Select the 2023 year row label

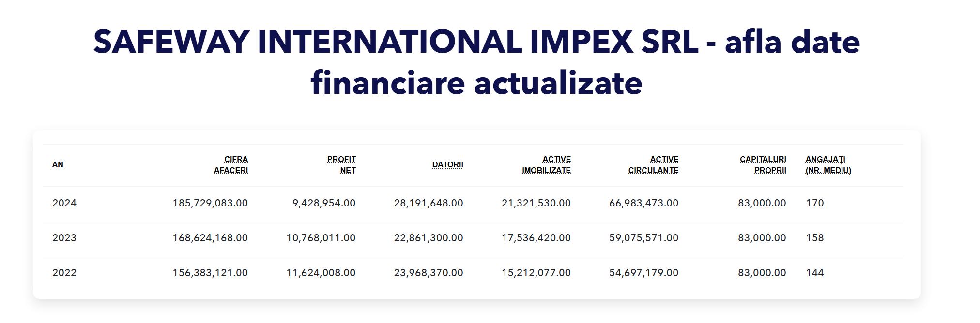click(x=64, y=238)
